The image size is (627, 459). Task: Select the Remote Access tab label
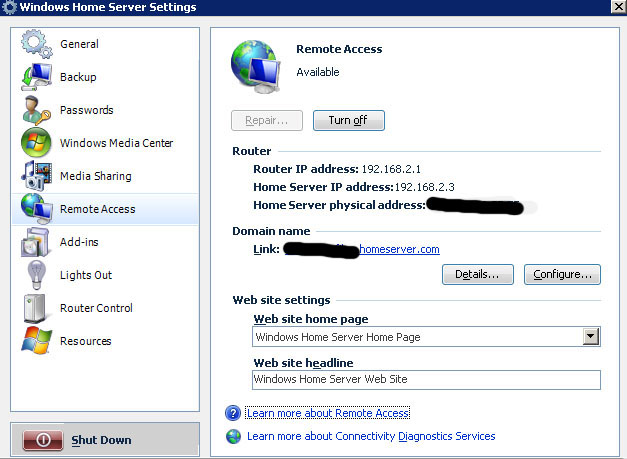pyautogui.click(x=98, y=209)
